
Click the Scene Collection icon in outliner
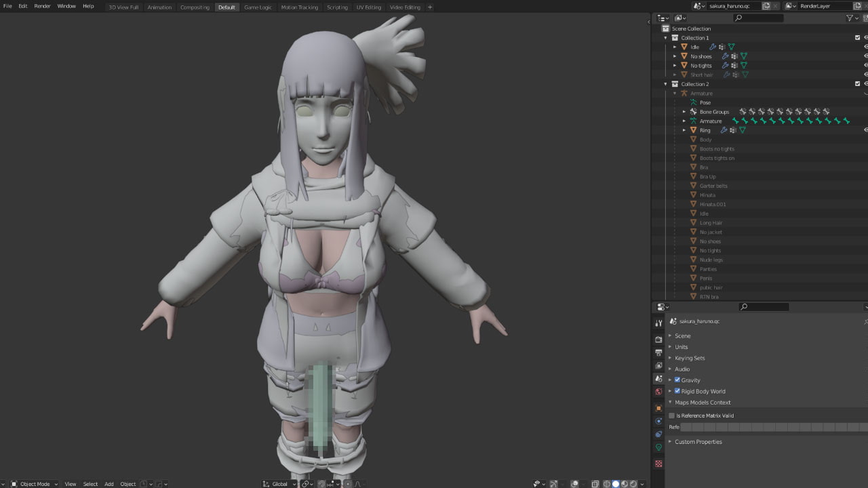tap(666, 28)
